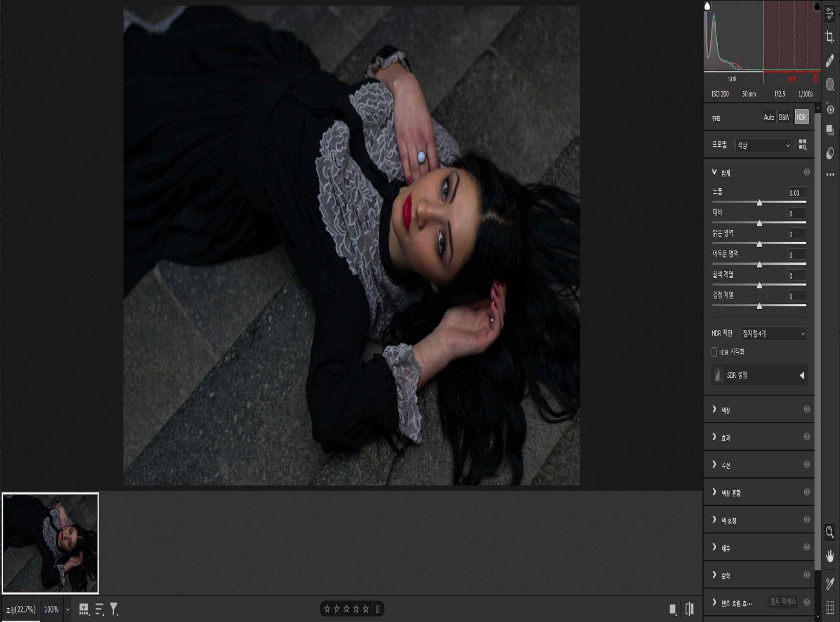The height and width of the screenshot is (622, 840).
Task: Select the Zoom magnifier tool
Action: click(x=830, y=532)
